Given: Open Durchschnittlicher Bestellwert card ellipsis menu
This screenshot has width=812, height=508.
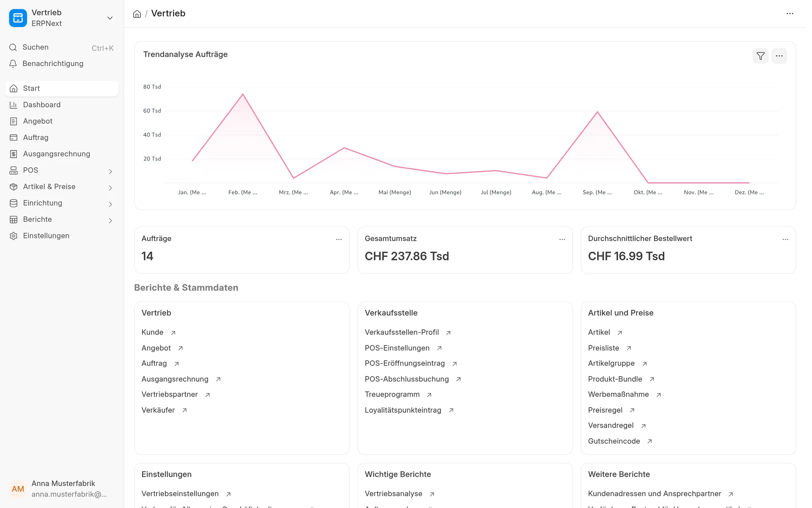Looking at the screenshot, I should [x=785, y=239].
